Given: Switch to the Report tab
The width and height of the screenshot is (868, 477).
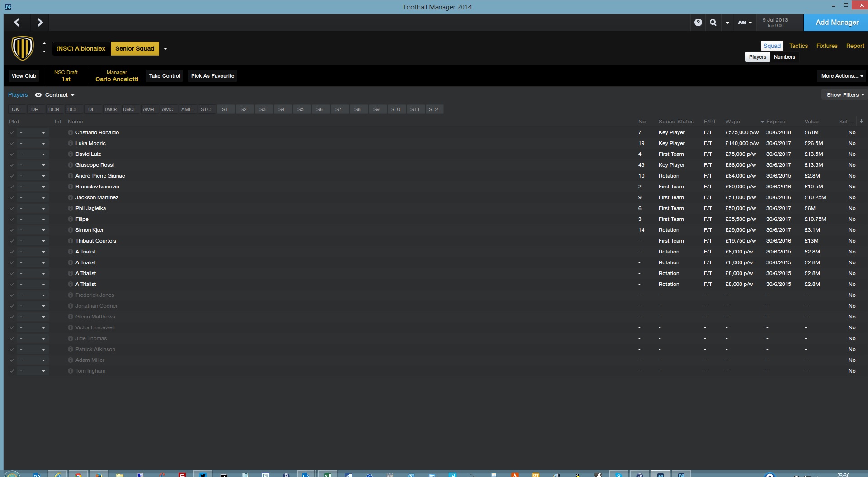Looking at the screenshot, I should (855, 46).
